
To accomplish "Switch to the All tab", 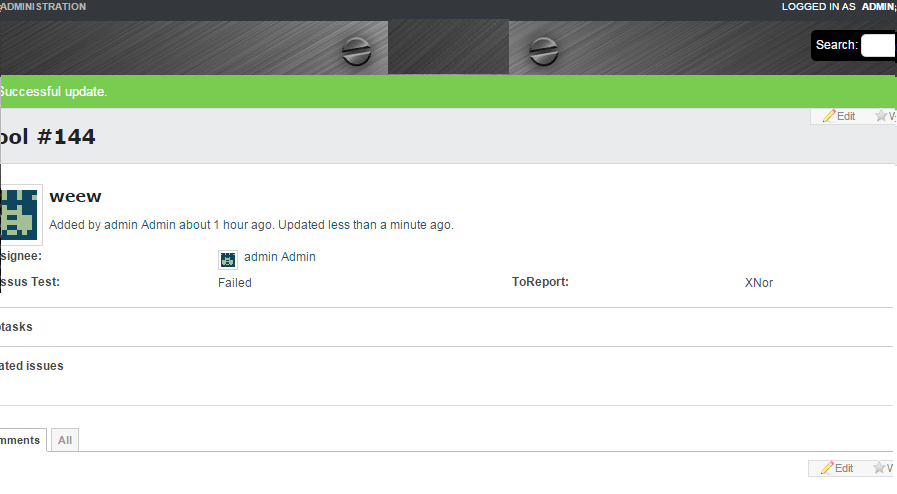I will [65, 440].
